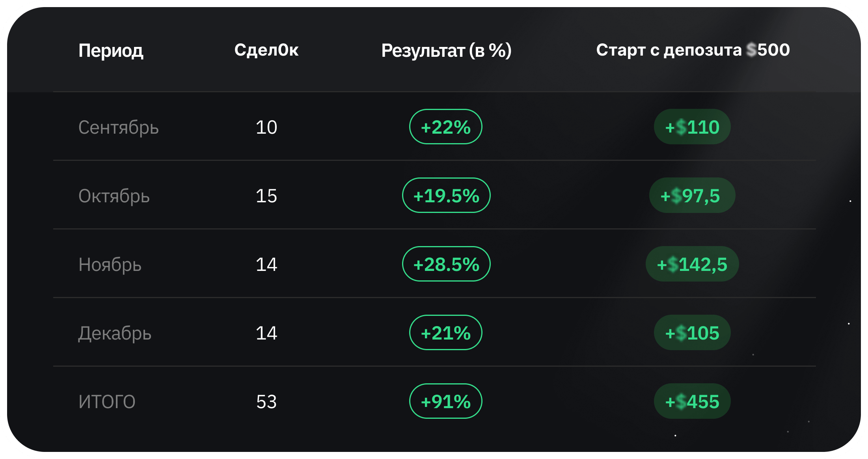
Task: Click the Период column header
Action: point(111,50)
